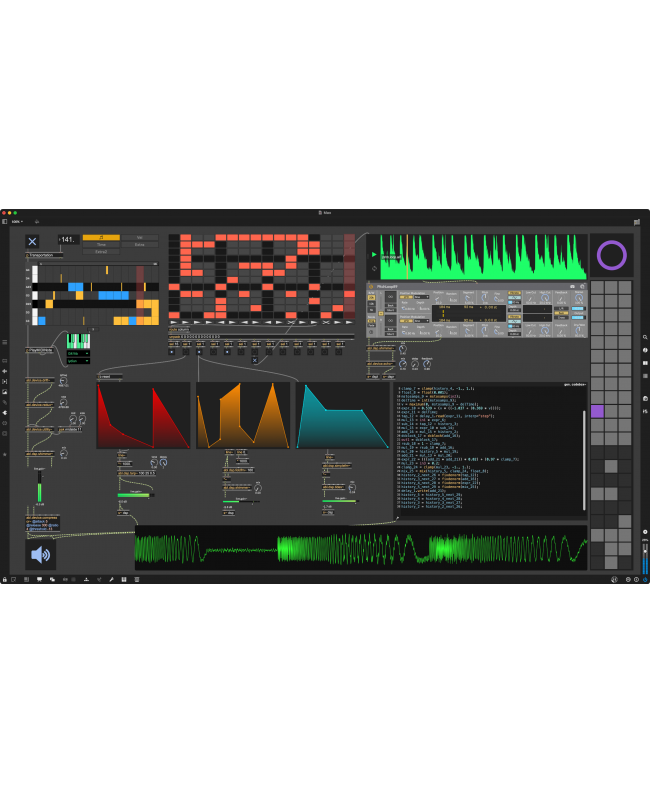This screenshot has width=650, height=794.
Task: Adjust the gain slider under teal envelope
Action: point(341,501)
